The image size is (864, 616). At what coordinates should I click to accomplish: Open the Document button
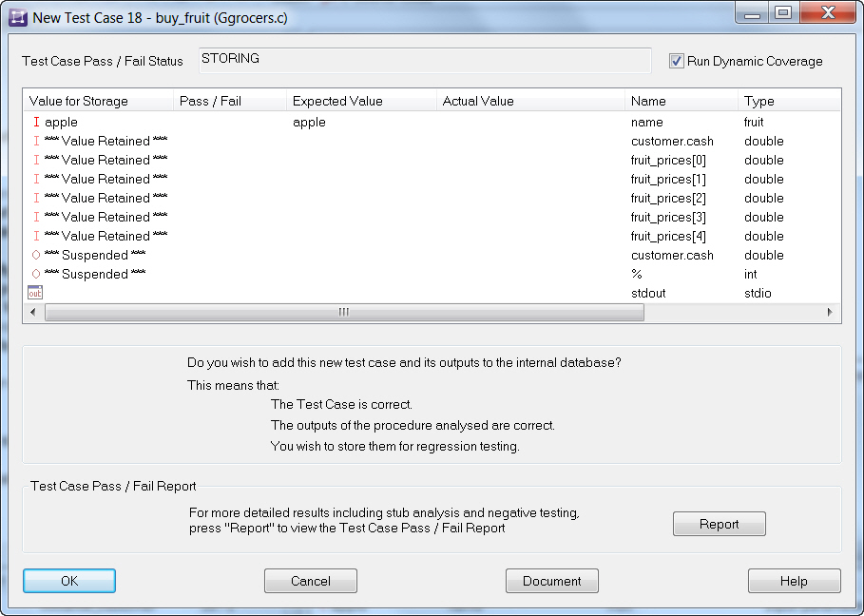551,581
